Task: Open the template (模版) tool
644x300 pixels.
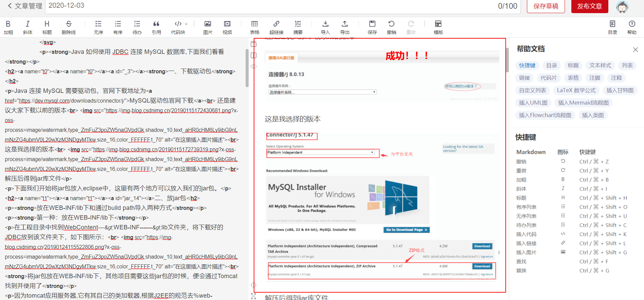Action: pyautogui.click(x=438, y=27)
